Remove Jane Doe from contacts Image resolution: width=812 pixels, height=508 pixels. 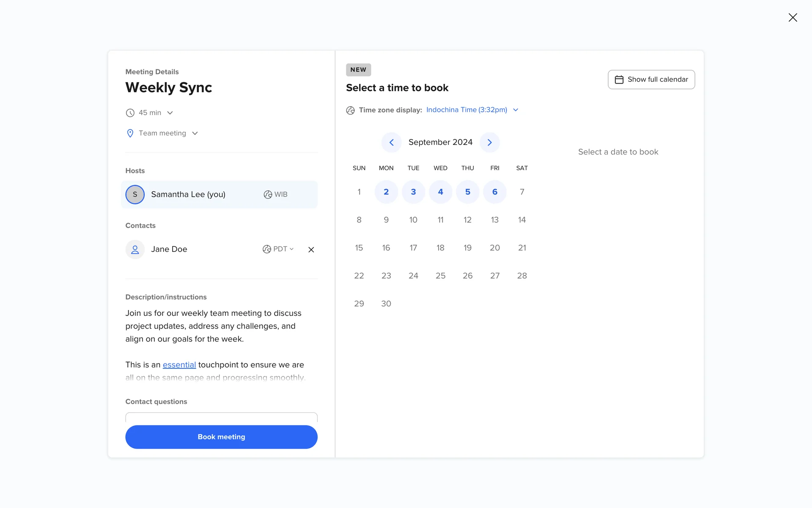pyautogui.click(x=311, y=250)
